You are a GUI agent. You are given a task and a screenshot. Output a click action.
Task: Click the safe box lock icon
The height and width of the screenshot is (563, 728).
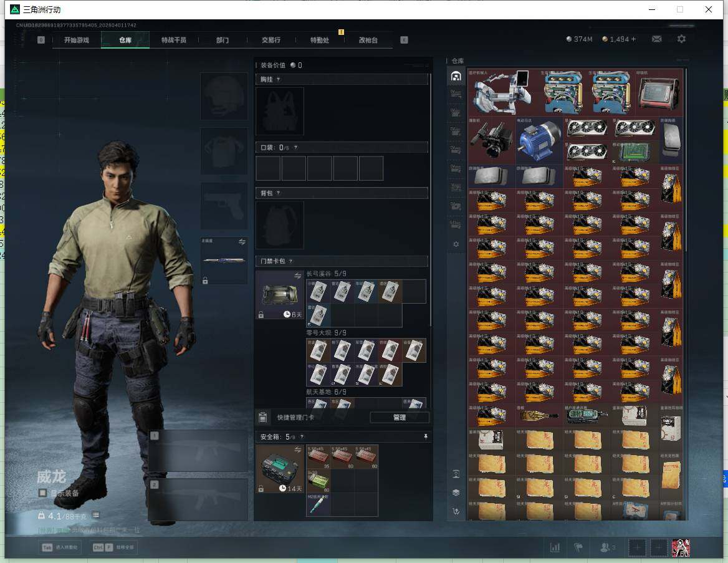[261, 489]
